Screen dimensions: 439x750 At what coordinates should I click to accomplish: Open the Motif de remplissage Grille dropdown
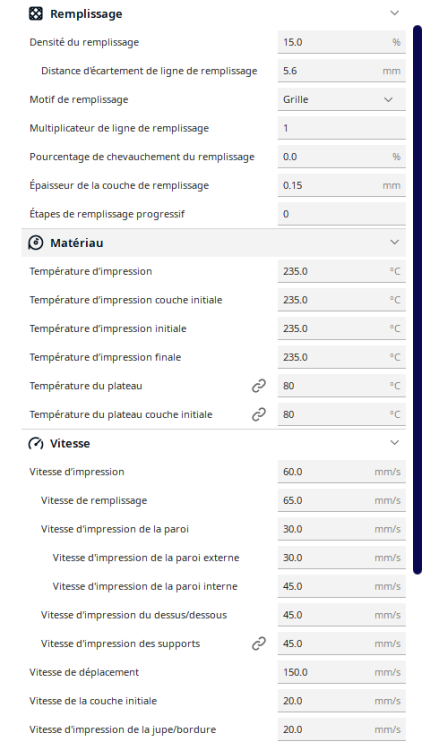click(x=341, y=99)
